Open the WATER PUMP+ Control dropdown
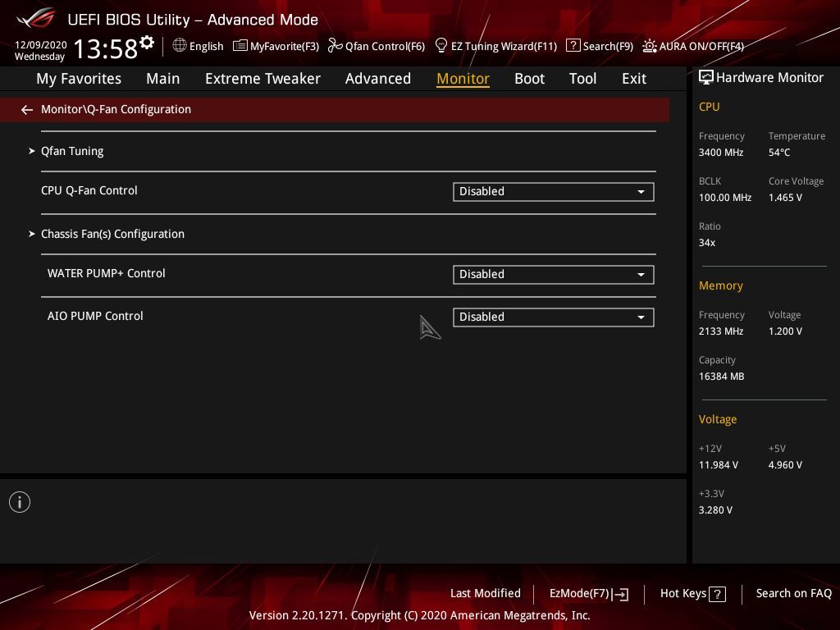Viewport: 840px width, 630px height. tap(554, 275)
